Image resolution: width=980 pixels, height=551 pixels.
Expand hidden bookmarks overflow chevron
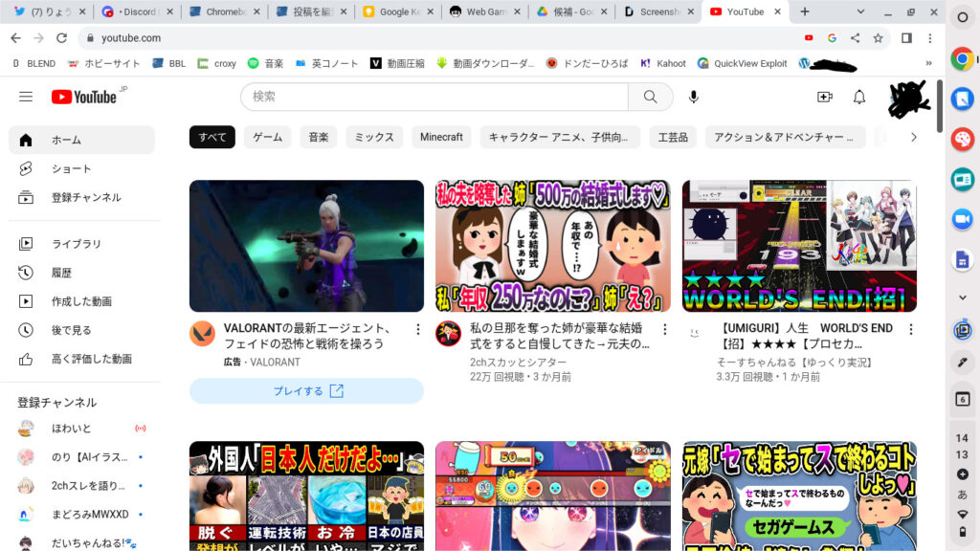coord(927,63)
